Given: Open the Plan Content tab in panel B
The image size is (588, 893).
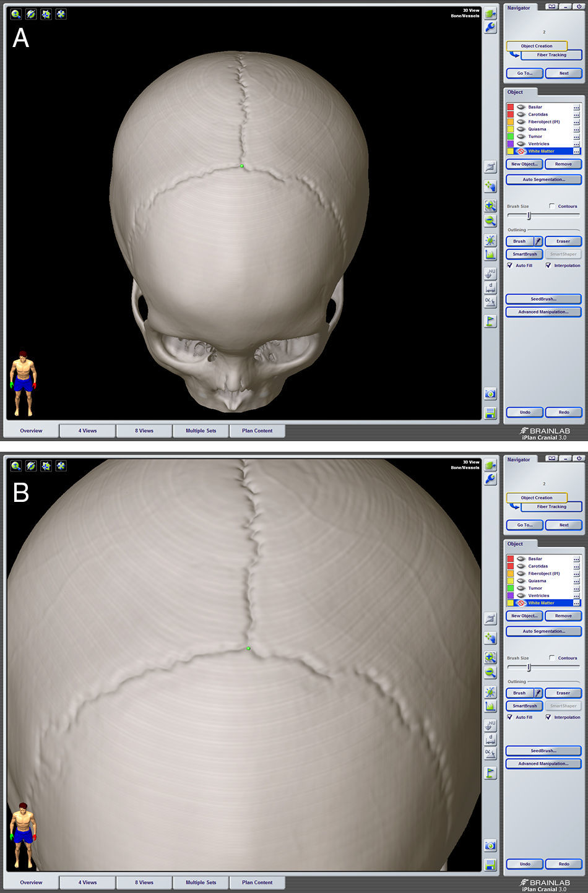Looking at the screenshot, I should pyautogui.click(x=257, y=882).
